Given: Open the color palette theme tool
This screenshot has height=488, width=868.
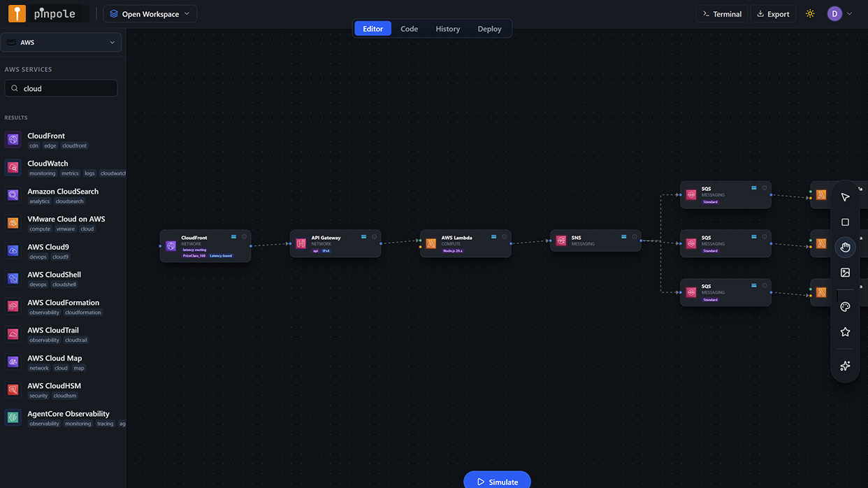Looking at the screenshot, I should (x=845, y=306).
